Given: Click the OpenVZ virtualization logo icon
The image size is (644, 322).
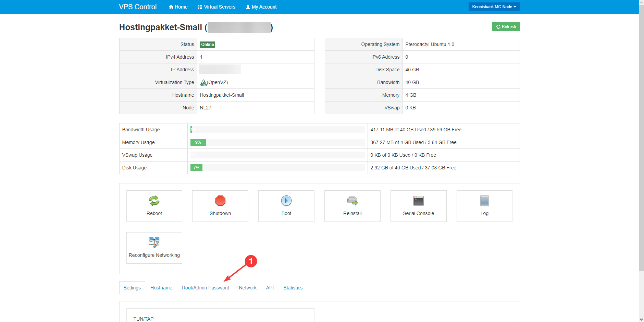Looking at the screenshot, I should click(203, 83).
